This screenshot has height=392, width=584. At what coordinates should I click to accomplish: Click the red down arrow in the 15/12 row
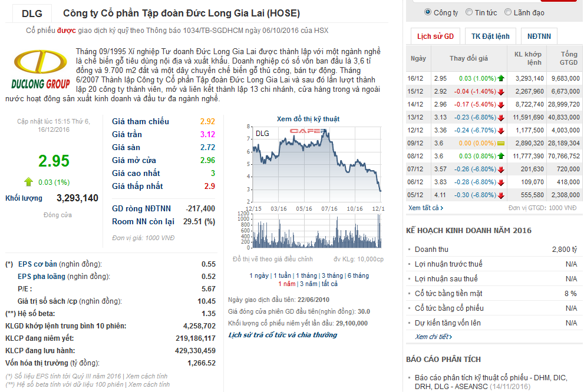[500, 91]
